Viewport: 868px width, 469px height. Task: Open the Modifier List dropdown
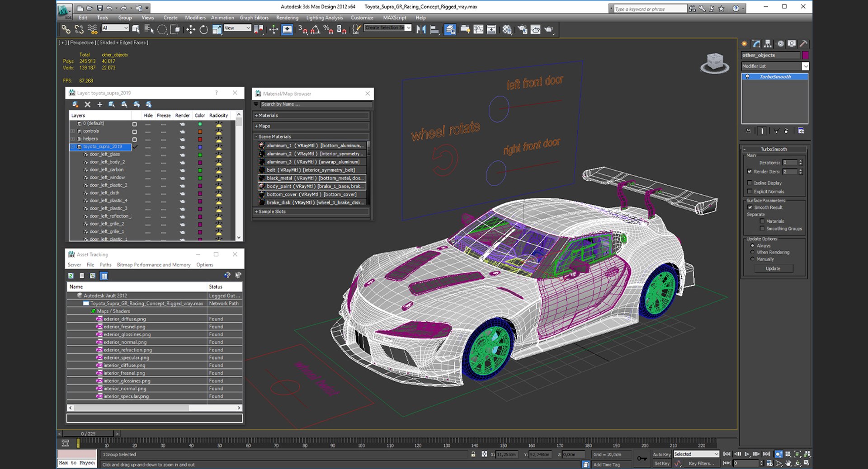point(805,66)
